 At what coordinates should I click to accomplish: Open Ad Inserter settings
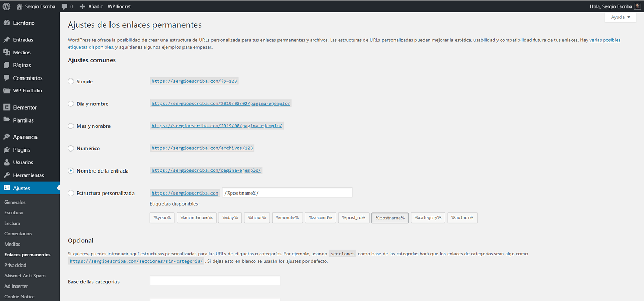point(16,286)
